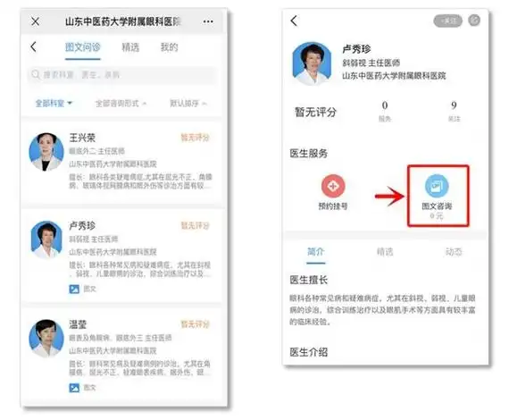View 卢秀珍 profile photo
Screen dimensions: 509x420
[x=312, y=63]
